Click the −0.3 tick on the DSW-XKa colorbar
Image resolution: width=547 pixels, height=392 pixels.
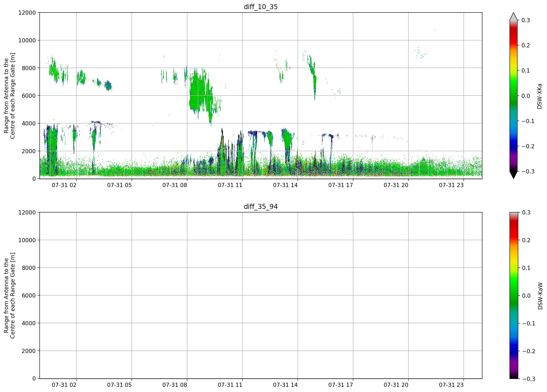[x=528, y=171]
